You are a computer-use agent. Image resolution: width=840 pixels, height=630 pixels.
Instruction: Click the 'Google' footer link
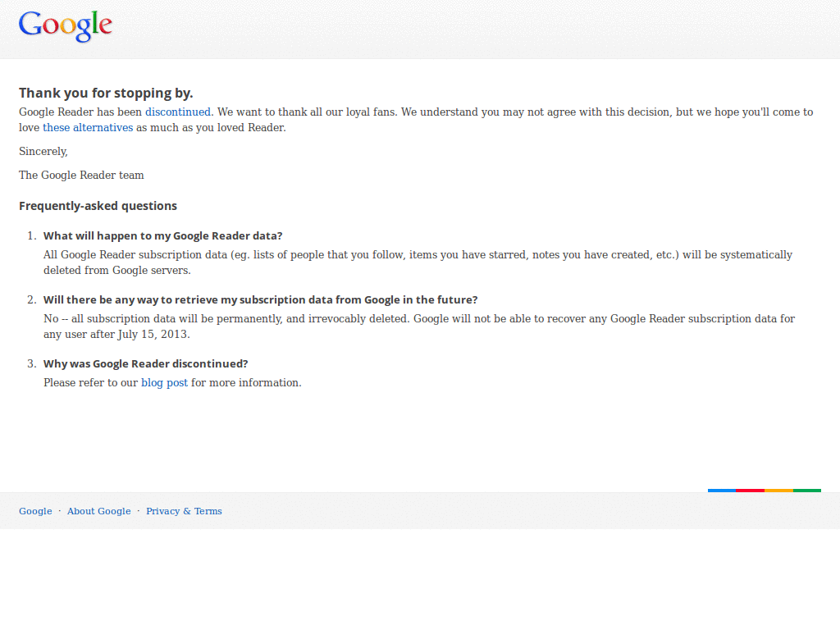[x=35, y=511]
